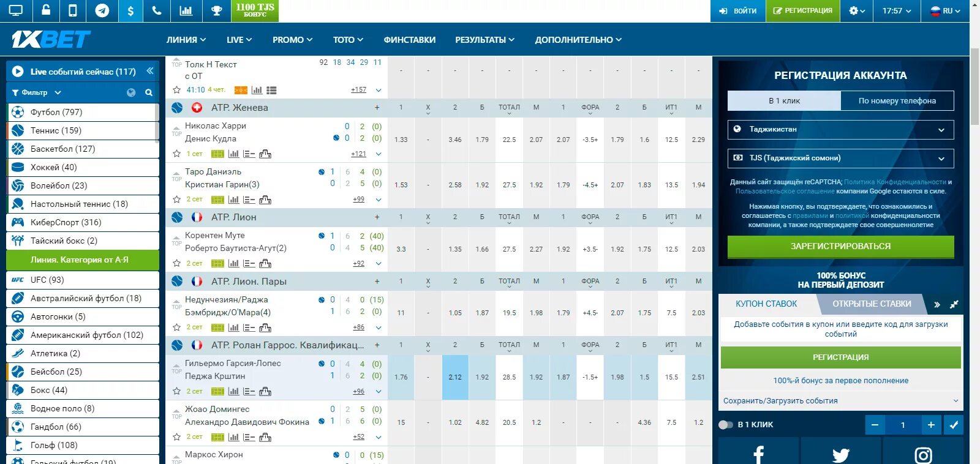The height and width of the screenshot is (464, 980).
Task: Switch to В 1 клик registration tab
Action: [x=784, y=100]
